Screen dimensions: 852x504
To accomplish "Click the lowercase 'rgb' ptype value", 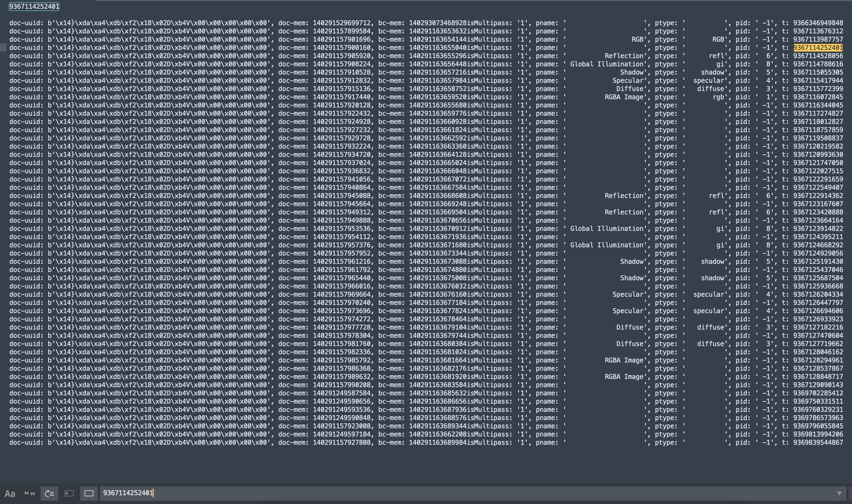I will pyautogui.click(x=718, y=97).
